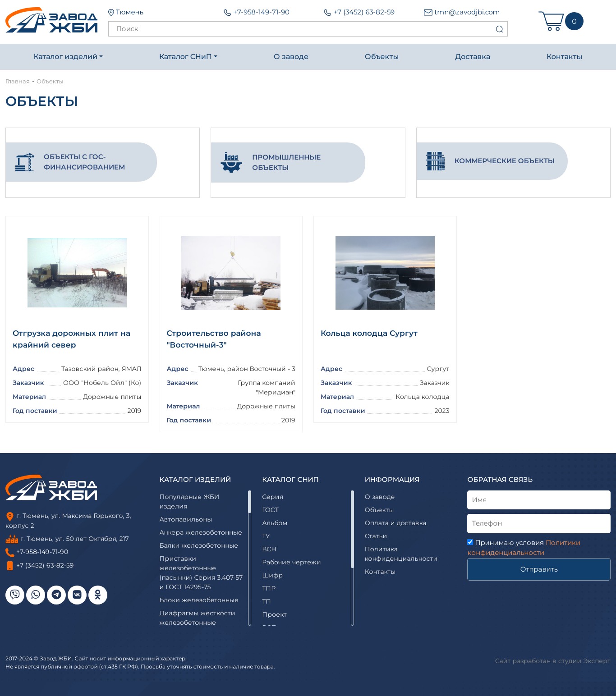This screenshot has width=616, height=696.
Task: Open КОММЕРЧЕСКИЕ ОБЪЕКТЫ category
Action: coord(492,161)
